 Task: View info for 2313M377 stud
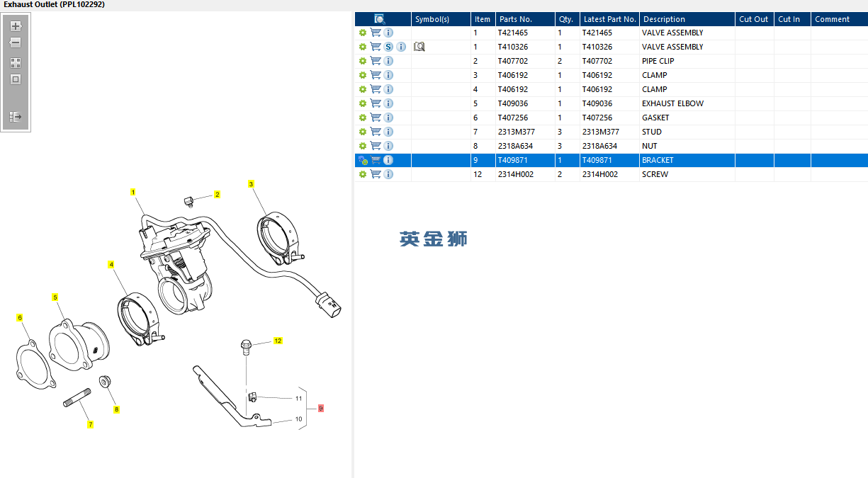[388, 132]
